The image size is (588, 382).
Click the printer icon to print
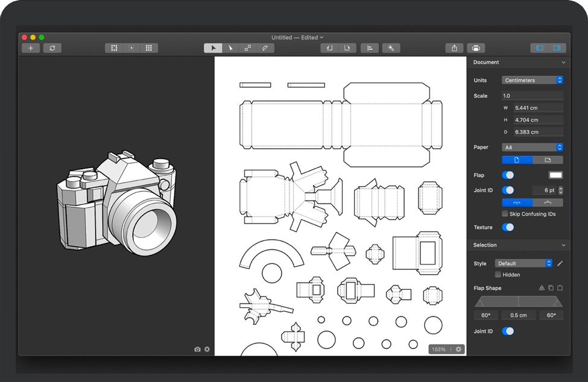pyautogui.click(x=476, y=48)
